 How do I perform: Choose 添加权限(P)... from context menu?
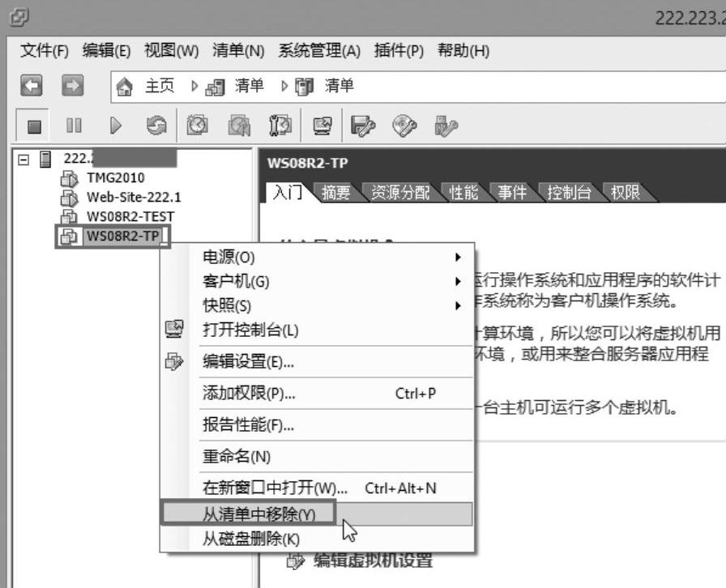317,394
